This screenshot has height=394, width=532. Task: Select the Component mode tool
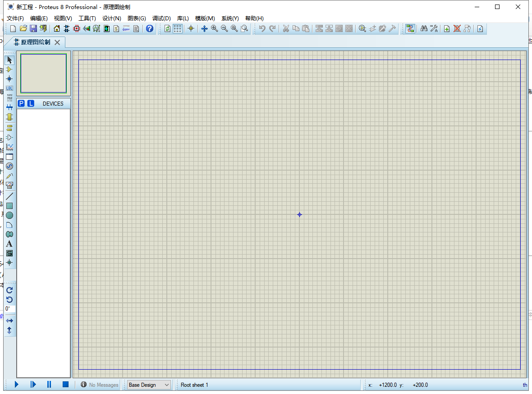tap(9, 70)
